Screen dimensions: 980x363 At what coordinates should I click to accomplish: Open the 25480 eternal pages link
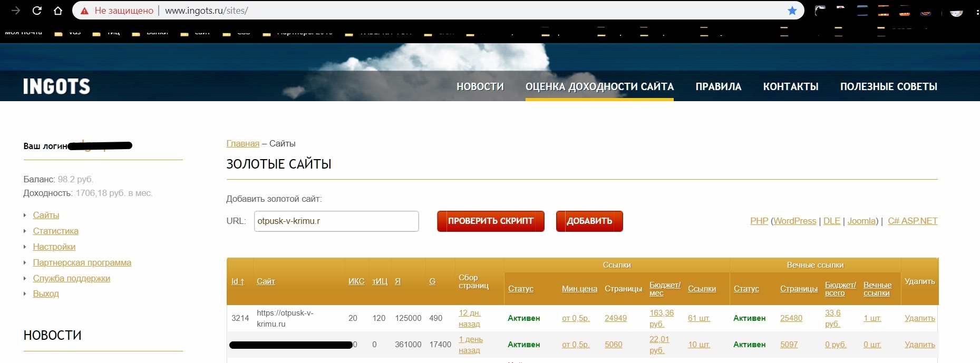[791, 318]
